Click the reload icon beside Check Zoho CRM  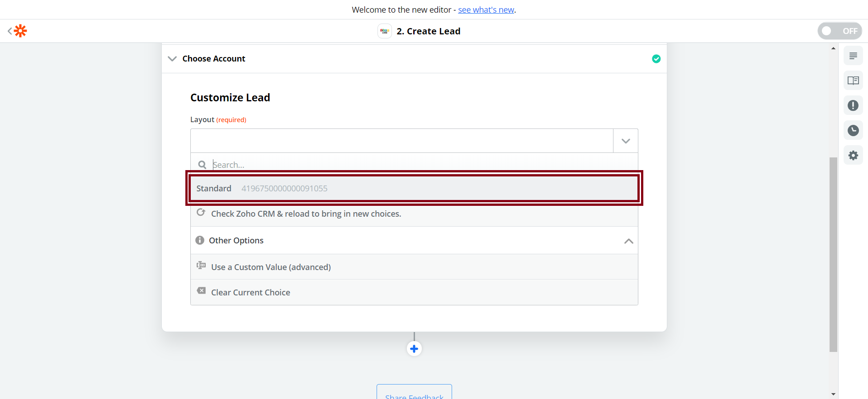201,213
